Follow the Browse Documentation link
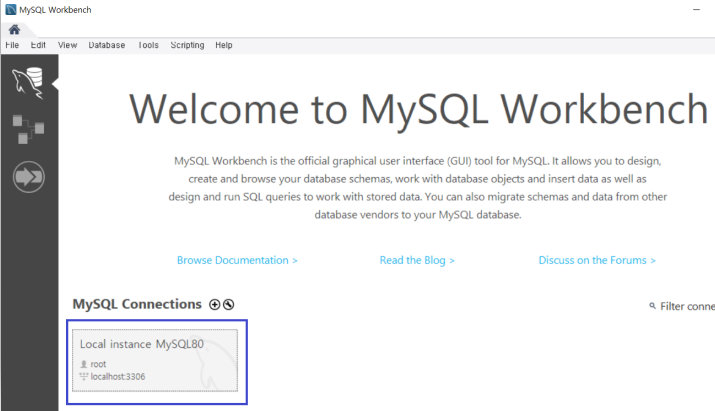 tap(237, 260)
